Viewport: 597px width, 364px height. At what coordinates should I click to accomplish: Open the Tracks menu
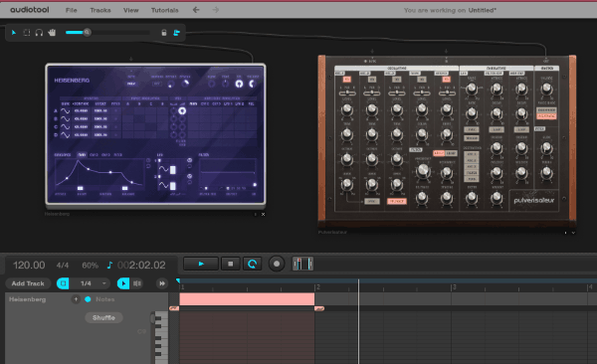pyautogui.click(x=100, y=10)
